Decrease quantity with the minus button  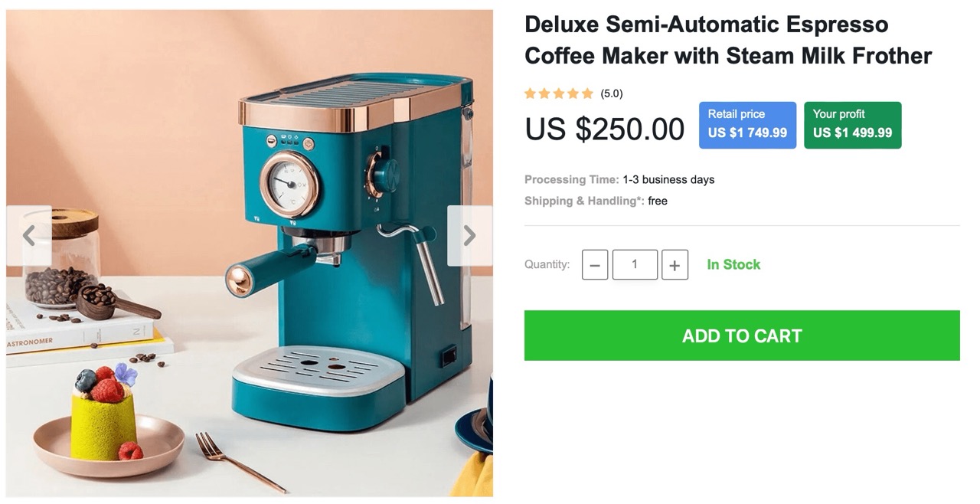coord(595,265)
